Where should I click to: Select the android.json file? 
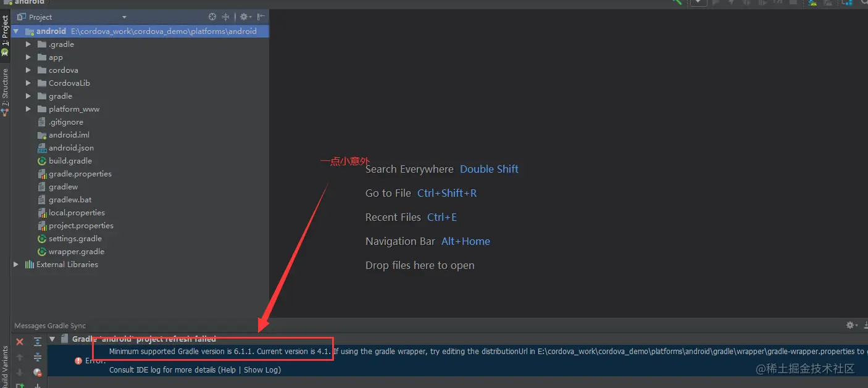coord(71,148)
